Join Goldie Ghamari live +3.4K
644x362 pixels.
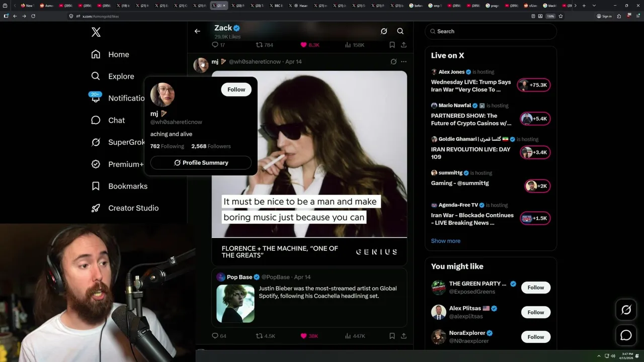(x=535, y=152)
